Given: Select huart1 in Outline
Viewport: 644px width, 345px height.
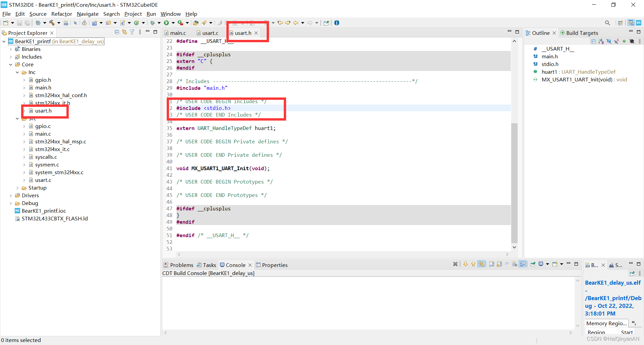Looking at the screenshot, I should point(574,72).
